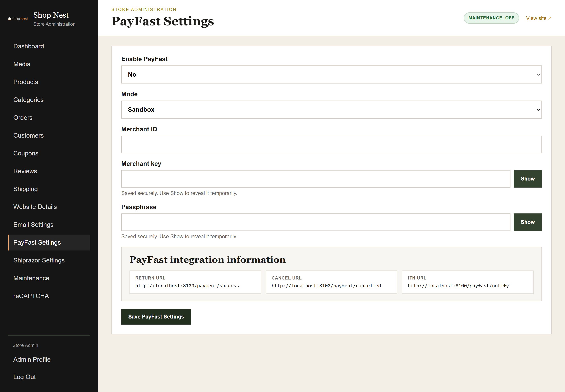Click Show beside Merchant key
This screenshot has width=565, height=392.
point(528,179)
